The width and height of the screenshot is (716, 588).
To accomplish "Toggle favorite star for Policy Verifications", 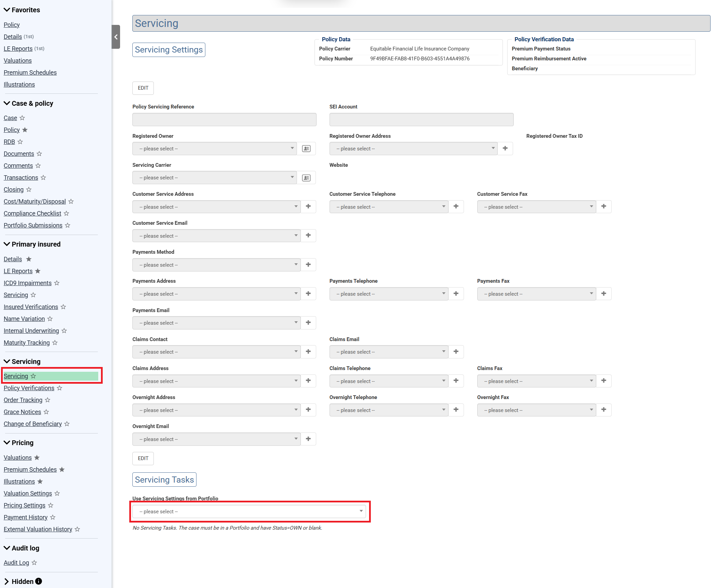I will [x=59, y=388].
